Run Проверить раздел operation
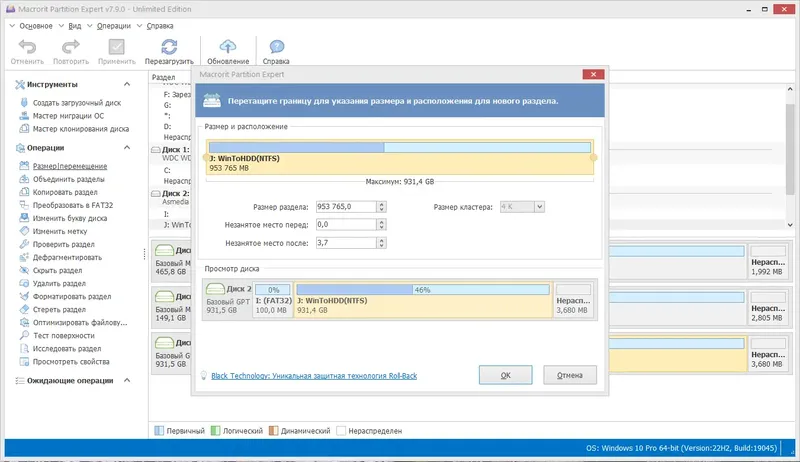Image resolution: width=800 pixels, height=462 pixels. 63,244
